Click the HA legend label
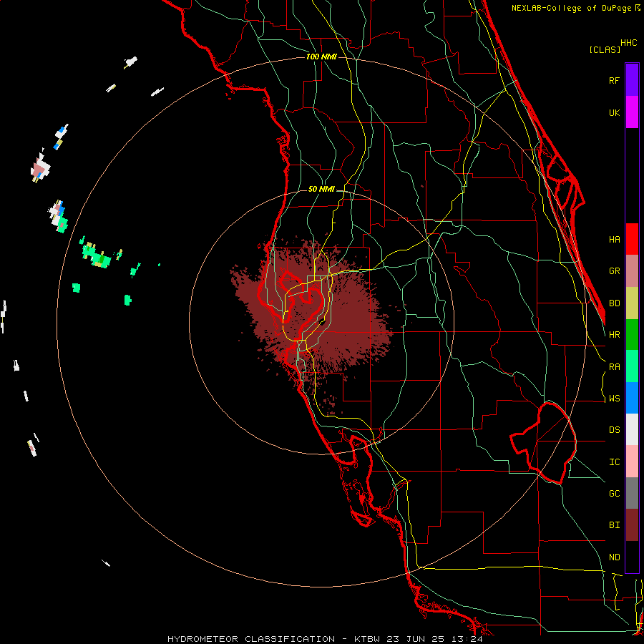 [x=614, y=240]
